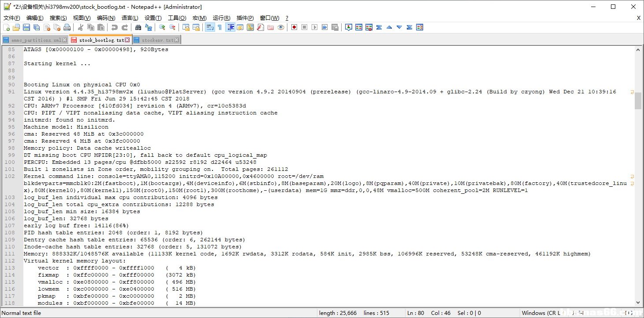
Task: Click the Print toolbar icon
Action: [x=67, y=27]
